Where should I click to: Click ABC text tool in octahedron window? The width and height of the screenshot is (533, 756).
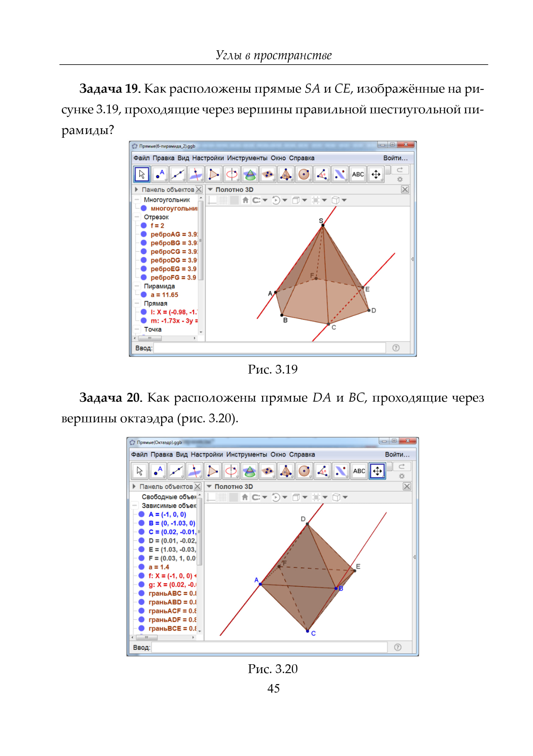coord(358,471)
